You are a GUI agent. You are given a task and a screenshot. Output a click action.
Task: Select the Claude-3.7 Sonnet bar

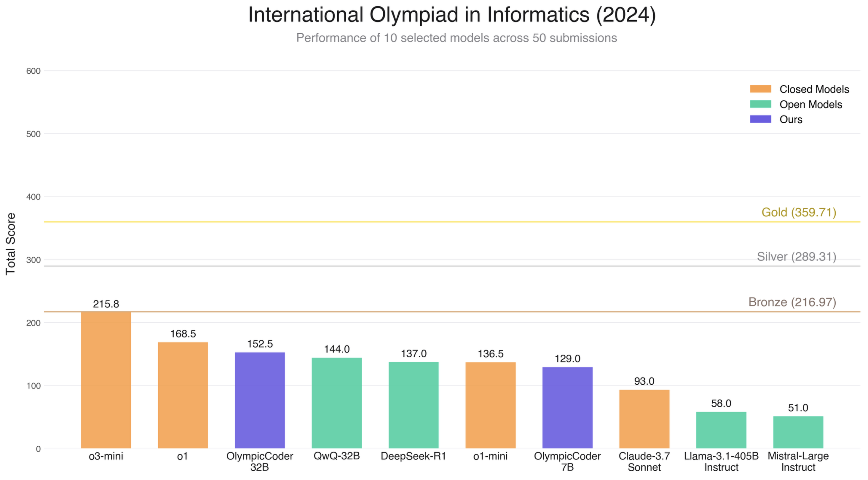coord(644,419)
